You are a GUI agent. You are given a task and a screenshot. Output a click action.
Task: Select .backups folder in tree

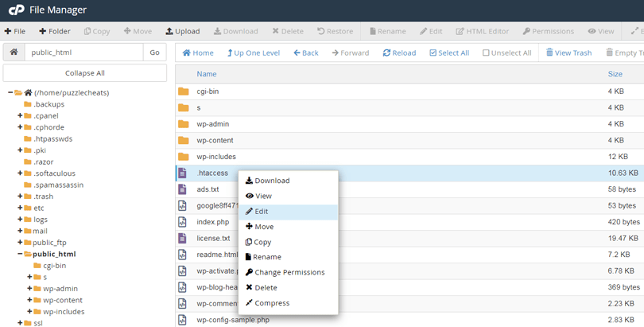(x=45, y=104)
